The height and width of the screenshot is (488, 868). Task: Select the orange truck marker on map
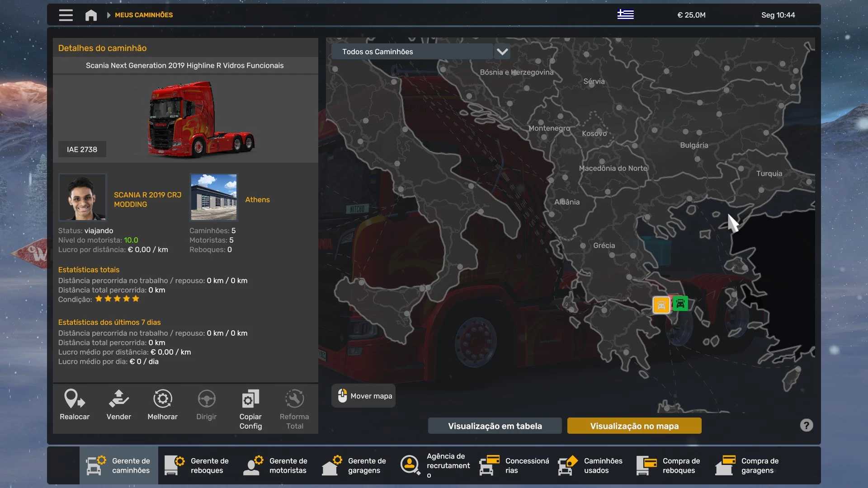coord(661,305)
